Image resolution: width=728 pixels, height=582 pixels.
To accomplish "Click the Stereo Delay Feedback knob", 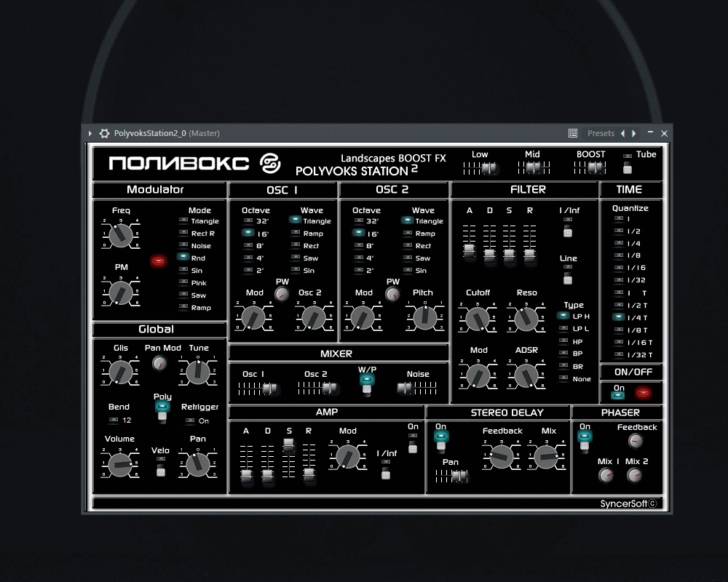I will click(502, 456).
